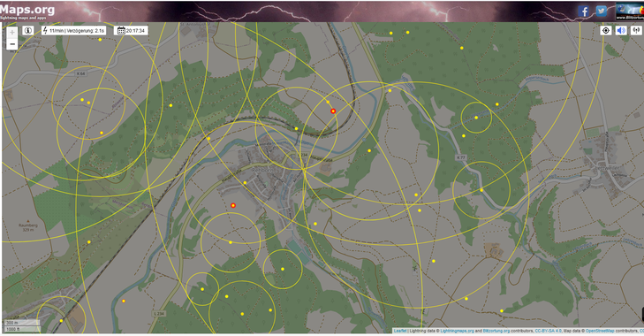Image resolution: width=644 pixels, height=336 pixels.
Task: Click the Blitzortung banner thumbnail
Action: 630,11
